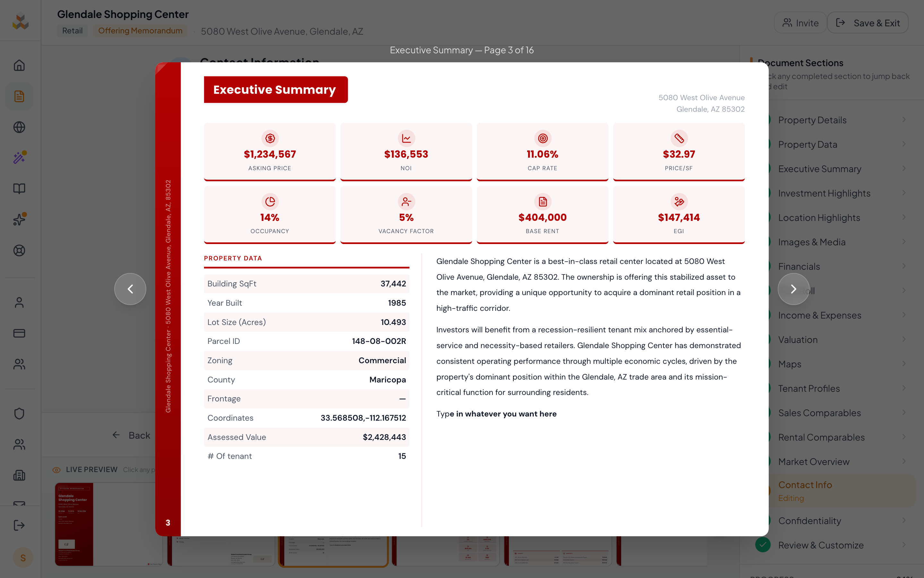Viewport: 924px width, 578px height.
Task: Click the sparkles AI icon in sidebar
Action: 19,219
